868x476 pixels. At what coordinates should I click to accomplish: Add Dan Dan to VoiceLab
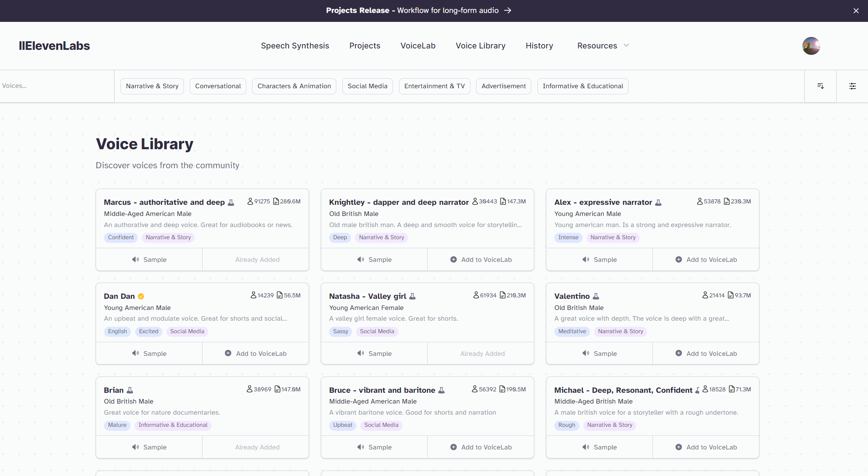pyautogui.click(x=256, y=353)
